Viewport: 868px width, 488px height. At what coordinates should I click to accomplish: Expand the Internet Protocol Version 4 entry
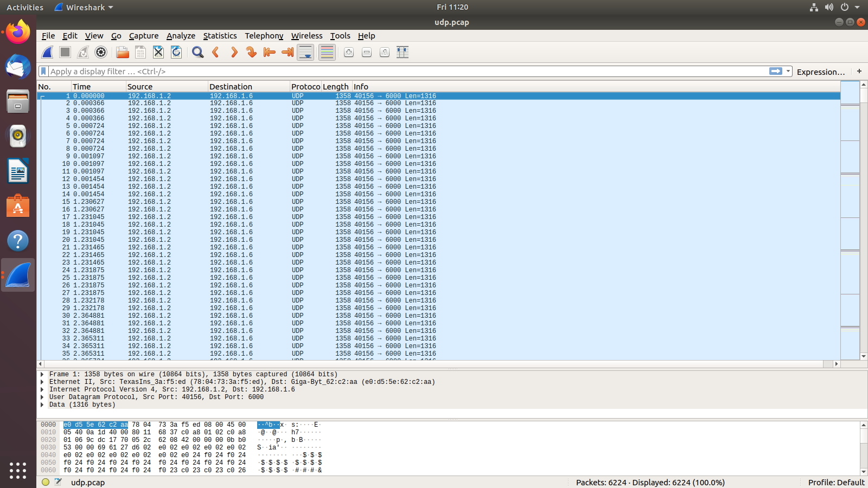pos(42,389)
